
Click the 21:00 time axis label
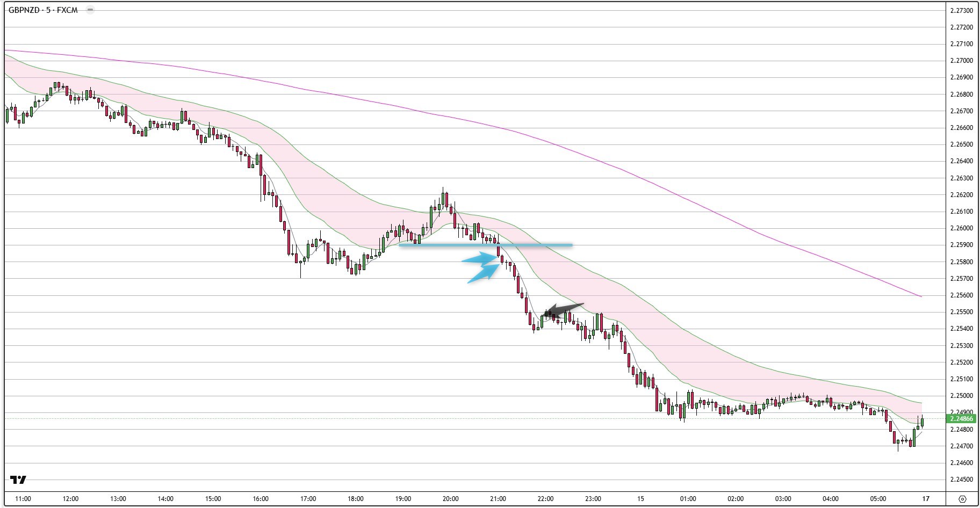[498, 499]
